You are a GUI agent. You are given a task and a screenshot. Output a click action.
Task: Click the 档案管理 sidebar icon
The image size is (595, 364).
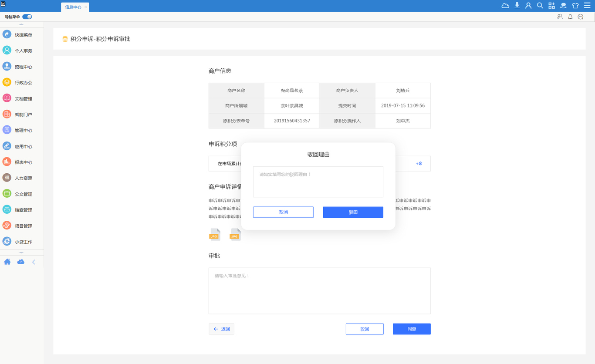[7, 209]
